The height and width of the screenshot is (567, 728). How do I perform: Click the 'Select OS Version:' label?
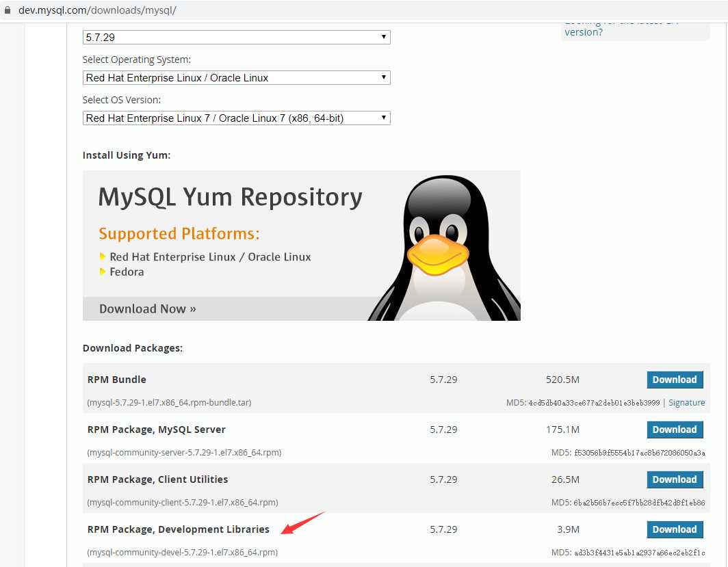(122, 100)
